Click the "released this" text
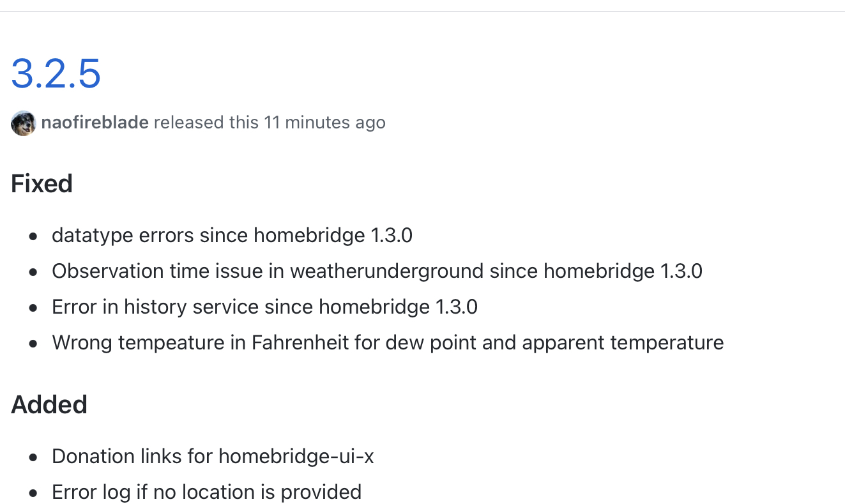This screenshot has width=845, height=504. (206, 123)
